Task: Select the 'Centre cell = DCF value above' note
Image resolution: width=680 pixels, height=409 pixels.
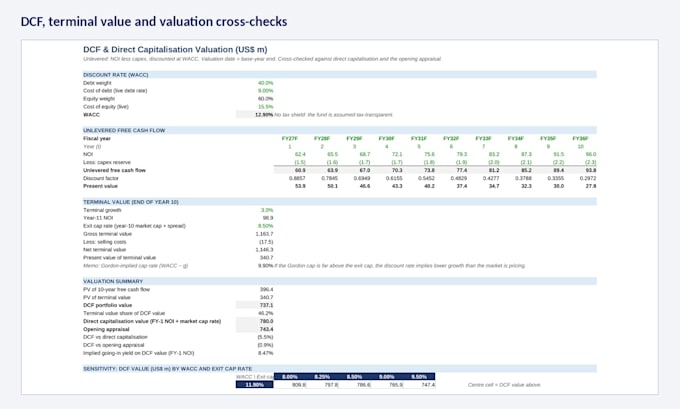Action: 504,385
